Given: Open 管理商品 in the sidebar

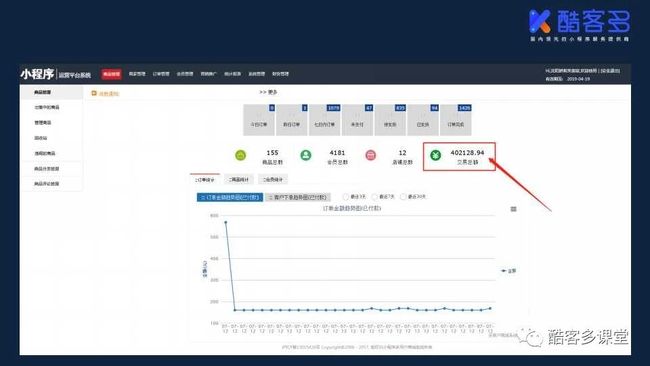Looking at the screenshot, I should pyautogui.click(x=43, y=123).
